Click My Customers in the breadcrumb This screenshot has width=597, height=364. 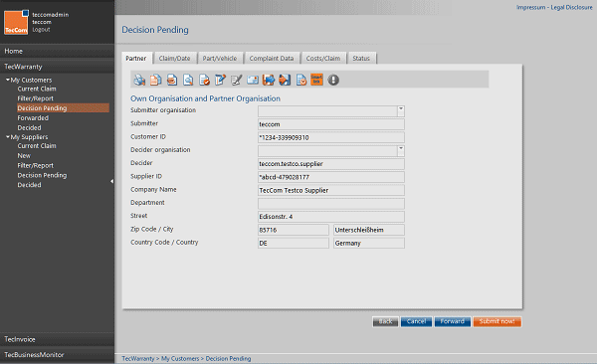click(180, 359)
